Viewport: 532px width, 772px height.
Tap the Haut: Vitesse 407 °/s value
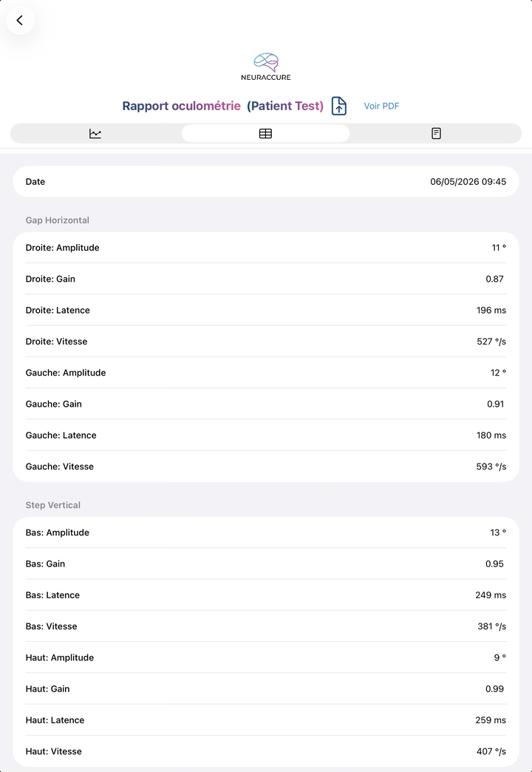tap(491, 751)
